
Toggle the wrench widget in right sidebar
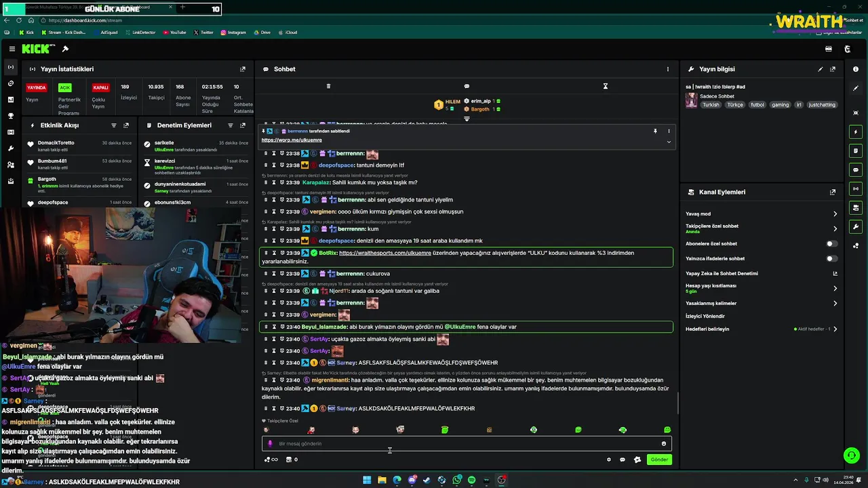coord(856,226)
